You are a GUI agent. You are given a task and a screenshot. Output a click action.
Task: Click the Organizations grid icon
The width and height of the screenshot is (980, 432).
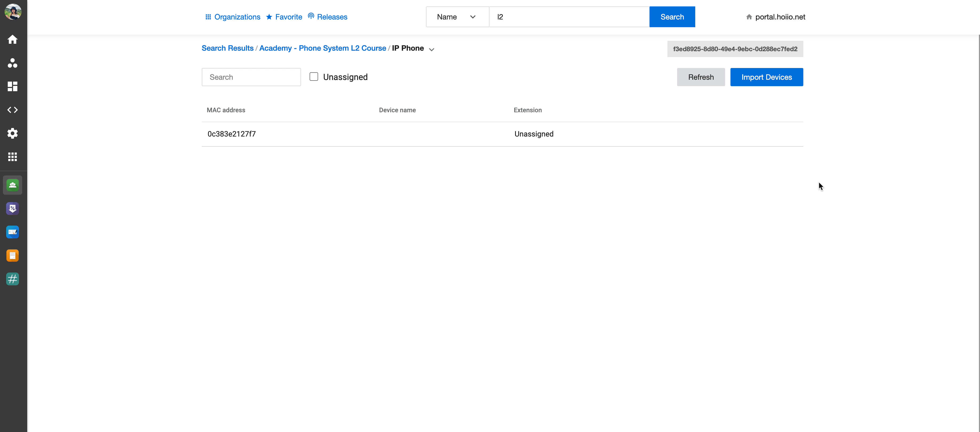[x=208, y=17]
